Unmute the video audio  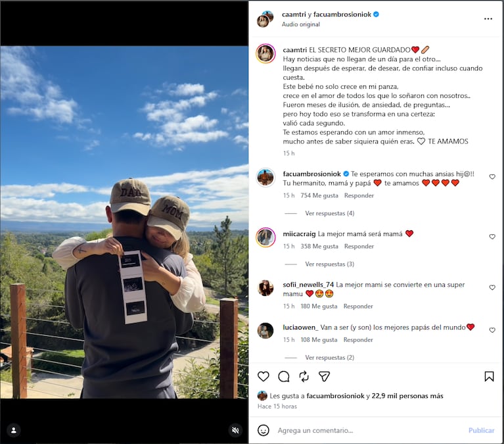pos(235,430)
